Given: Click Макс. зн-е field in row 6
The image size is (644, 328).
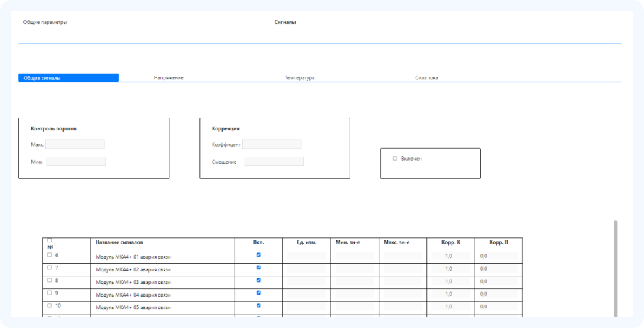Looking at the screenshot, I should (403, 256).
